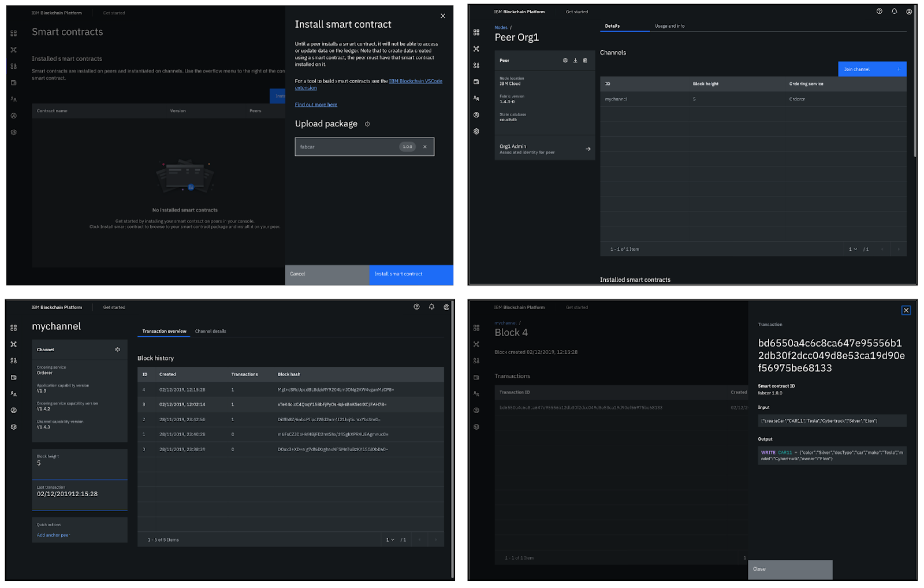Open Channels sidebar icon on Peer Org1 screen
The image size is (924, 588).
point(476,49)
